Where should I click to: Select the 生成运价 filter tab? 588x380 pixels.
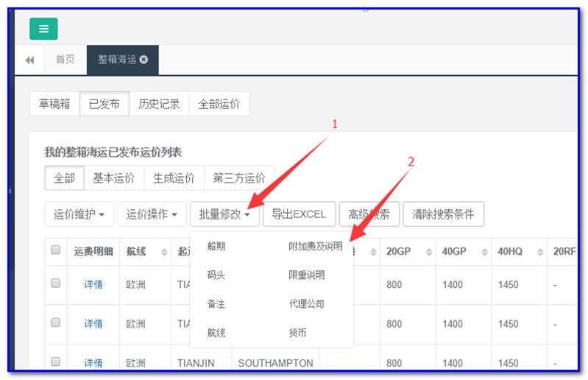(174, 177)
